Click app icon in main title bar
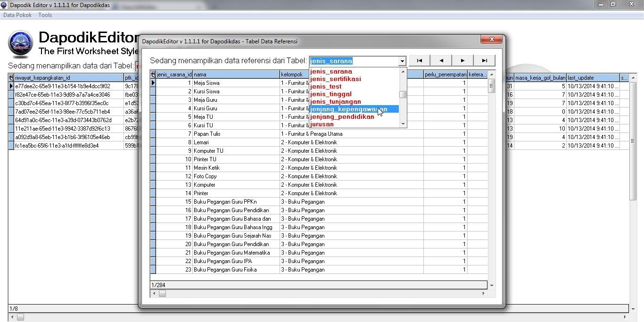This screenshot has height=322, width=644. tap(4, 5)
